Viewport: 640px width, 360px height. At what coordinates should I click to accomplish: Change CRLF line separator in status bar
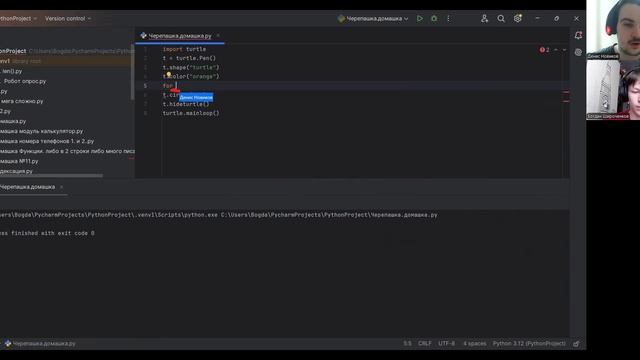(x=424, y=344)
